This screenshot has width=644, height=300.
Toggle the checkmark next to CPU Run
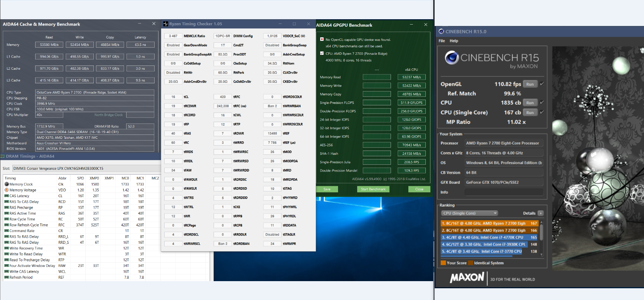click(x=542, y=102)
